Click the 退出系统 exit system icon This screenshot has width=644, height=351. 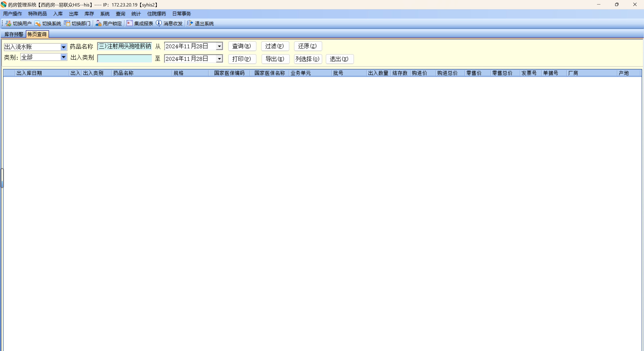tap(190, 23)
